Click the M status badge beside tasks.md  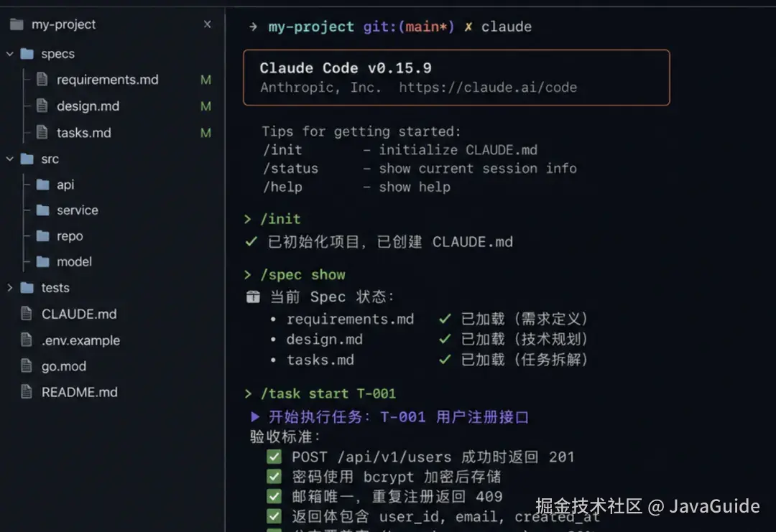coord(206,133)
